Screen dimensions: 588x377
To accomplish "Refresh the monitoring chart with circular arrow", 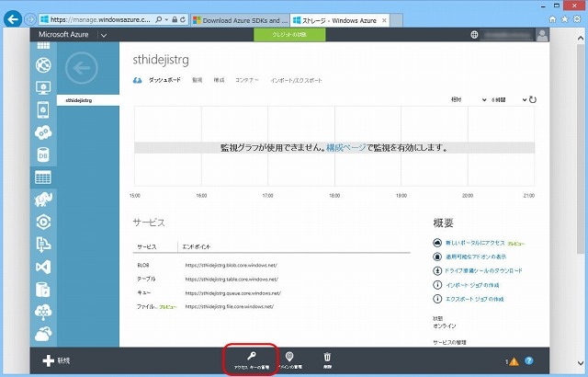I will click(x=533, y=100).
